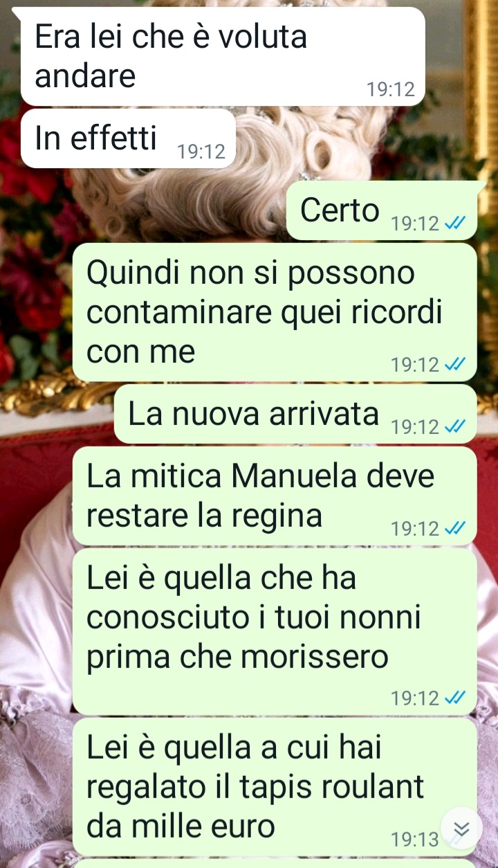Viewport: 498px width, 868px height.
Task: Select the 'Era lei che è voluta andare' message
Action: [223, 56]
